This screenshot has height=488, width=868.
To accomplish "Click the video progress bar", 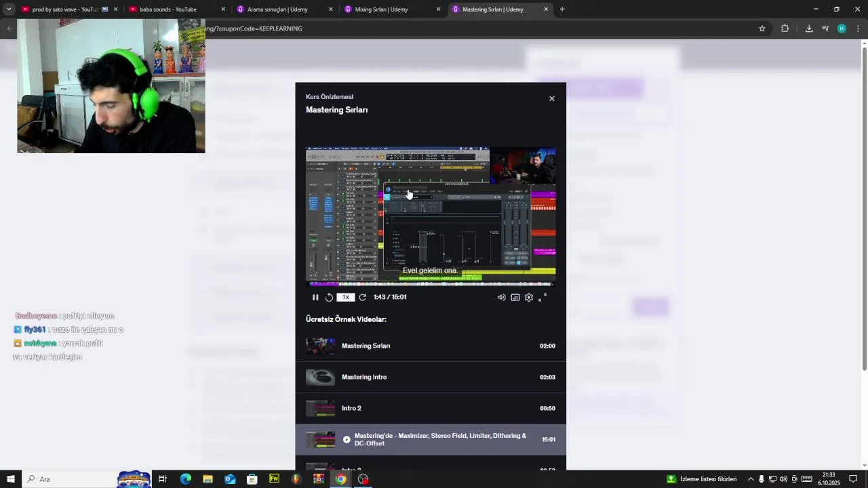I will coord(431,284).
